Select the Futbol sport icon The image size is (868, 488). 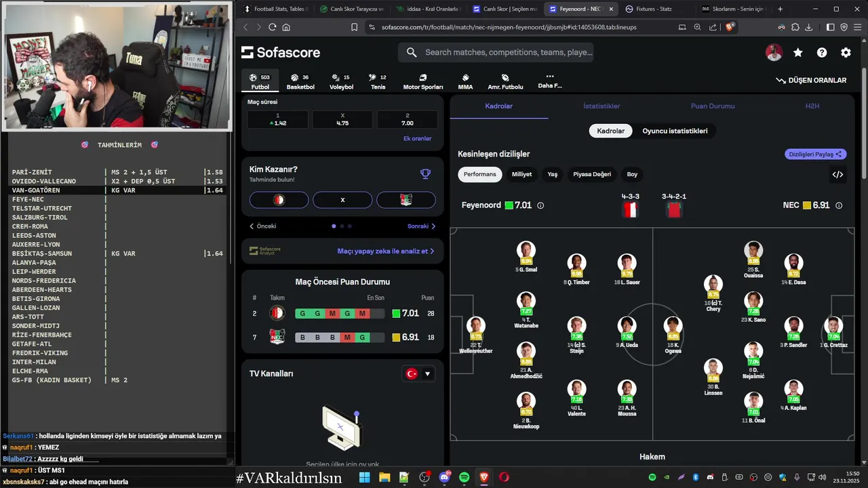(x=260, y=81)
